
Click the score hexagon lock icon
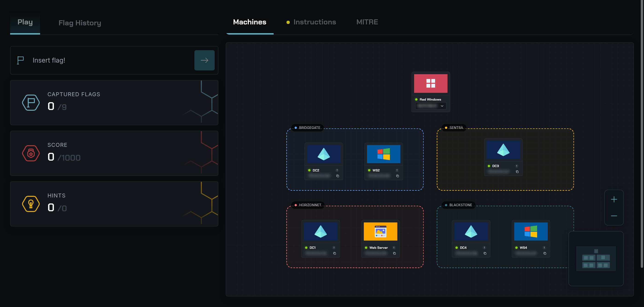(31, 153)
